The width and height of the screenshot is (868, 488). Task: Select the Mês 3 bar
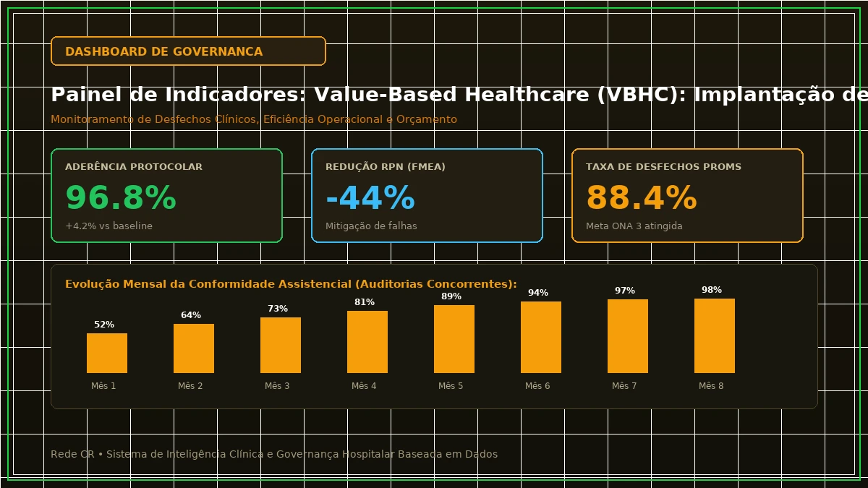(281, 345)
